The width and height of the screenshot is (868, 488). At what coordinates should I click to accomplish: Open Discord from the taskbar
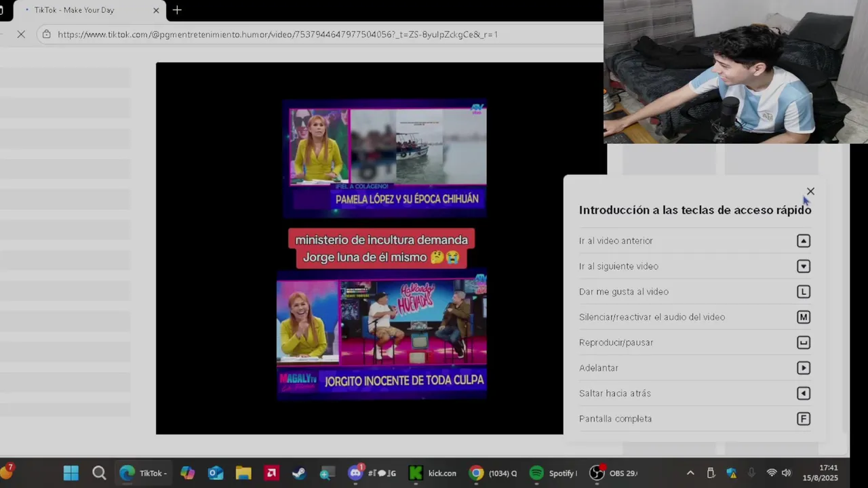pyautogui.click(x=372, y=473)
